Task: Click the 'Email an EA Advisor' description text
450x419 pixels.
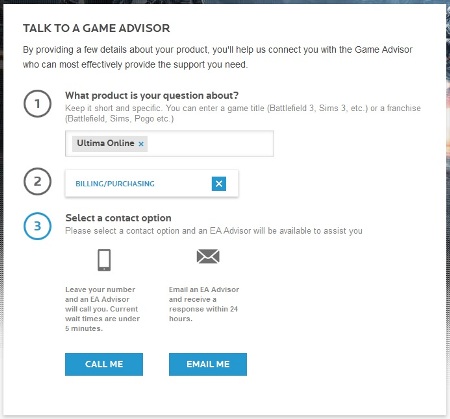Action: point(204,304)
